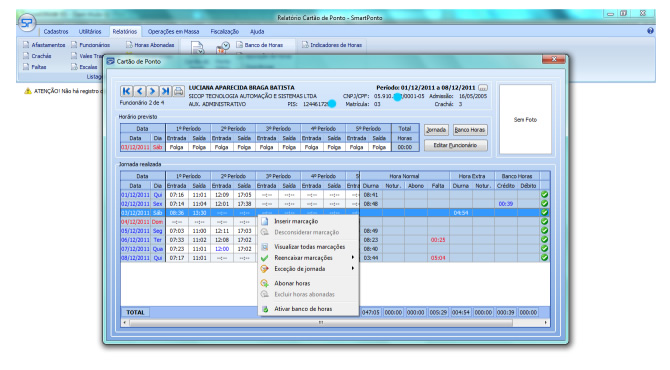The width and height of the screenshot is (670, 370).
Task: Click horizontal scrollbar left arrow
Action: pyautogui.click(x=124, y=323)
